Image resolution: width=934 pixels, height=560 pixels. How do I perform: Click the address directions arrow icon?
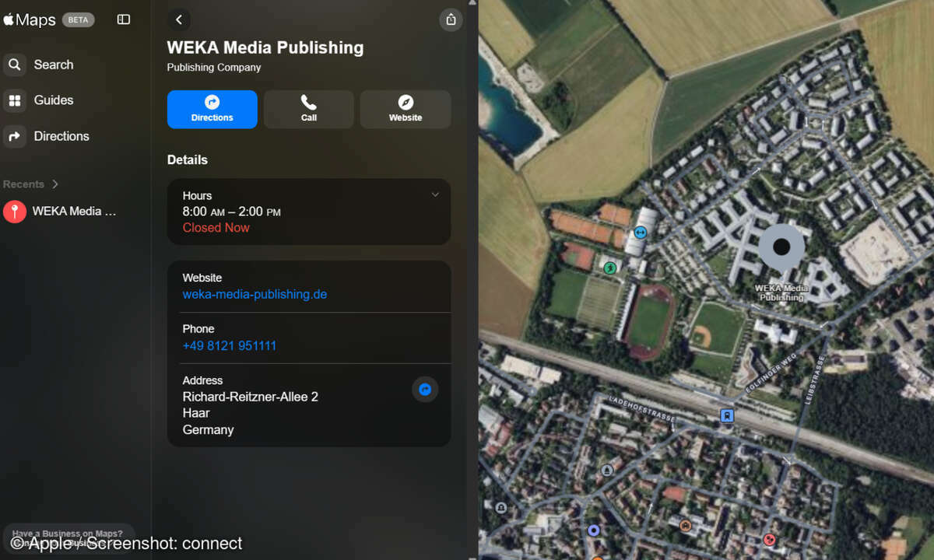tap(425, 389)
